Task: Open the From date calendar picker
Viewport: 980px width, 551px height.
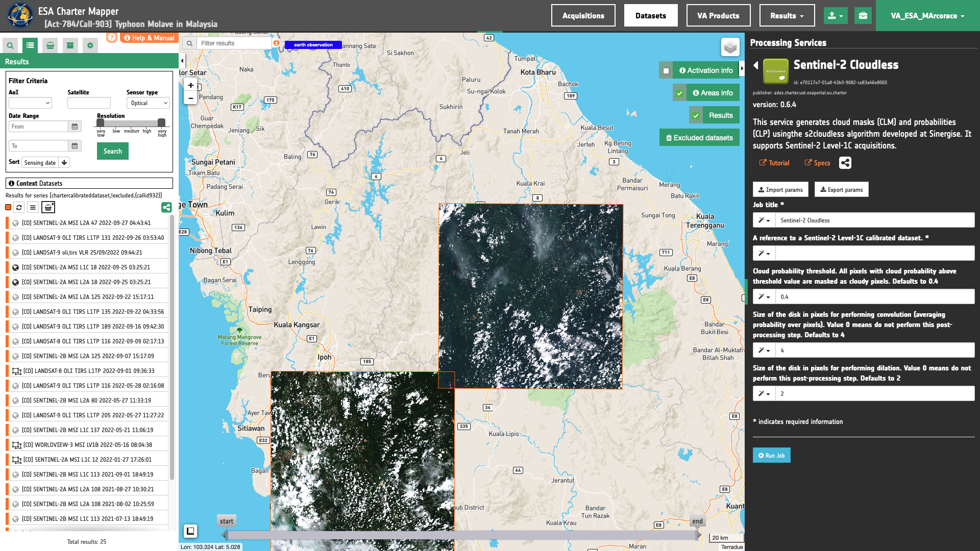Action: [x=75, y=127]
